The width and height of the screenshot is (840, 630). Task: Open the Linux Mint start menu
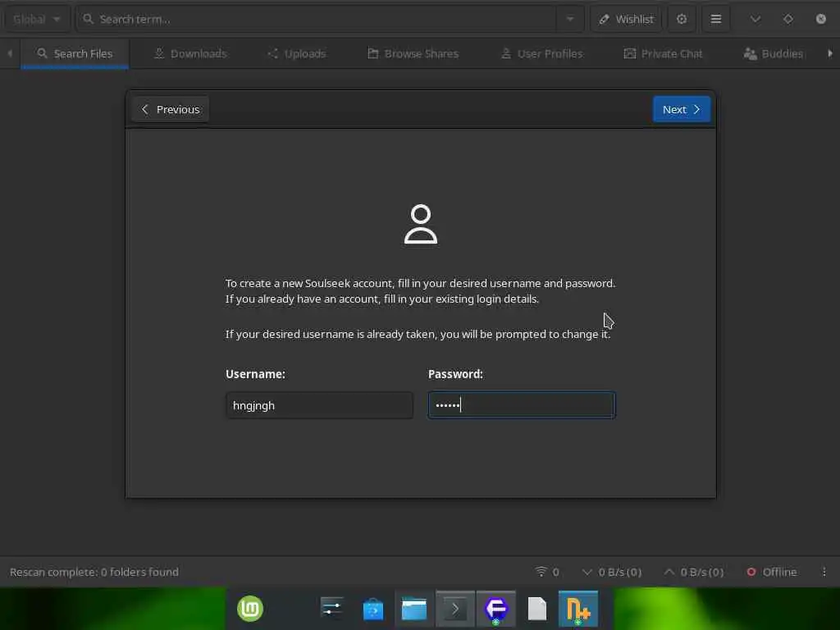click(250, 609)
